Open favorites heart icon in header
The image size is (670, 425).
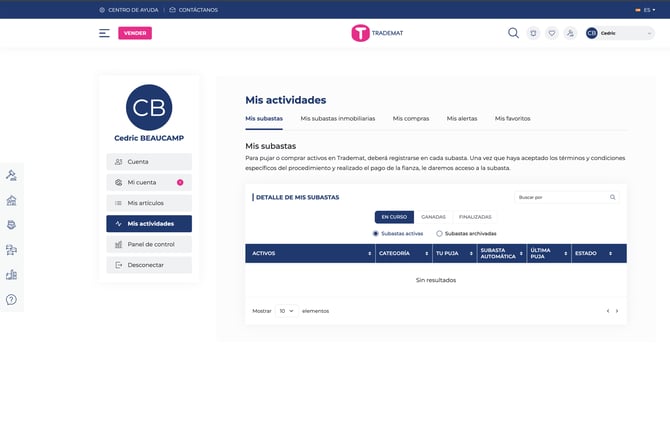click(551, 33)
